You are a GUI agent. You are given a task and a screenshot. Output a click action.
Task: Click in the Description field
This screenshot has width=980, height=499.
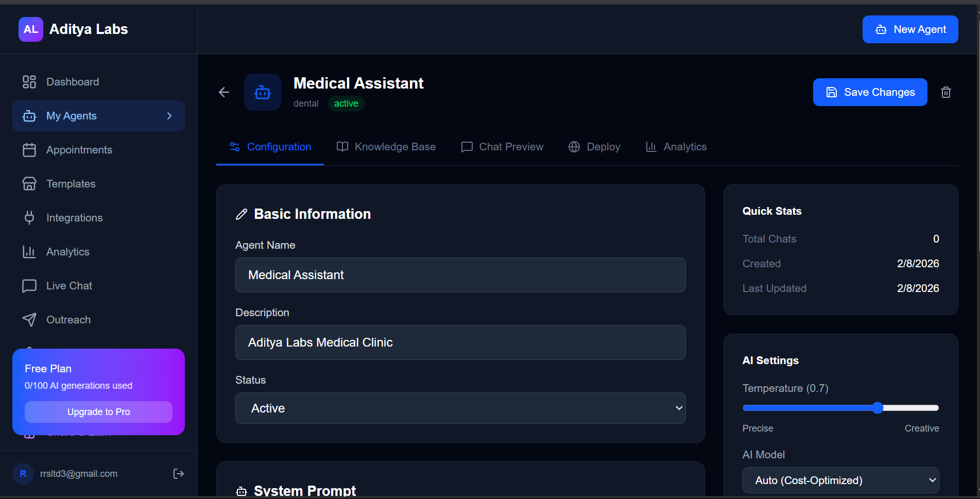[460, 342]
